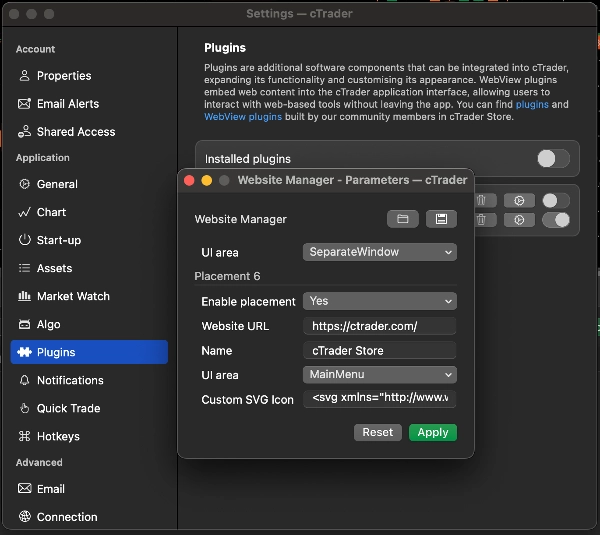Screen dimensions: 600x535
Task: Click the trash icon in lower plugin row
Action: pyautogui.click(x=482, y=220)
